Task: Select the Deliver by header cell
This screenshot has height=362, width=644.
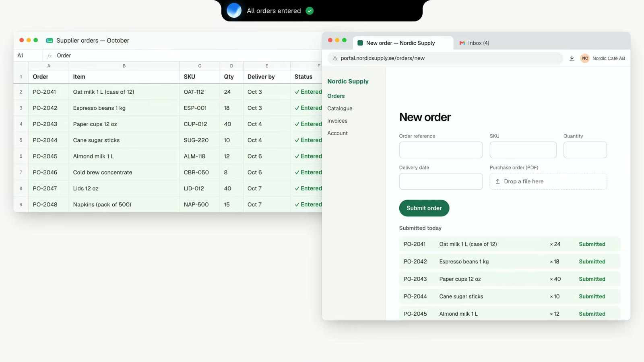Action: tap(266, 77)
